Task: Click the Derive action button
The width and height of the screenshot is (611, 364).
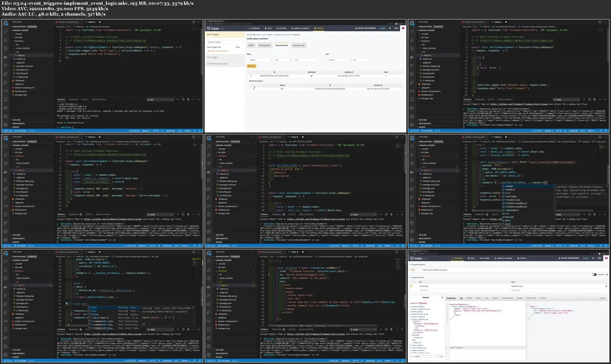Action: (531, 298)
